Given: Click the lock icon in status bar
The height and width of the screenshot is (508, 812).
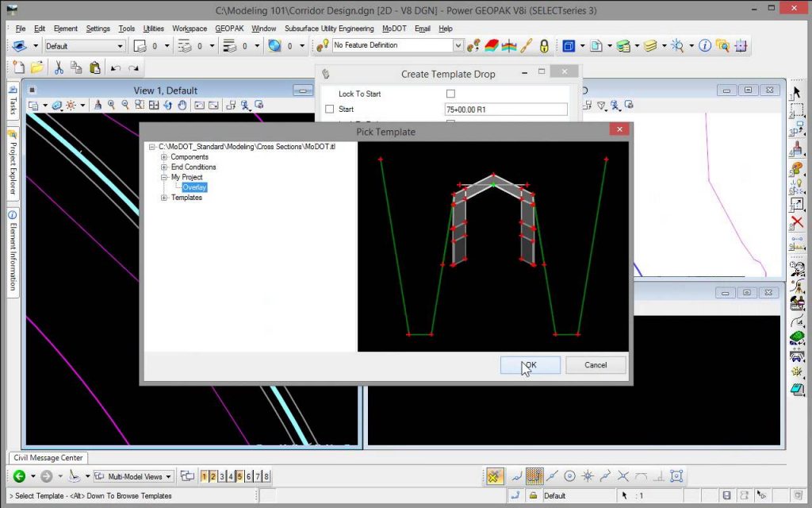Looking at the screenshot, I should click(x=533, y=495).
